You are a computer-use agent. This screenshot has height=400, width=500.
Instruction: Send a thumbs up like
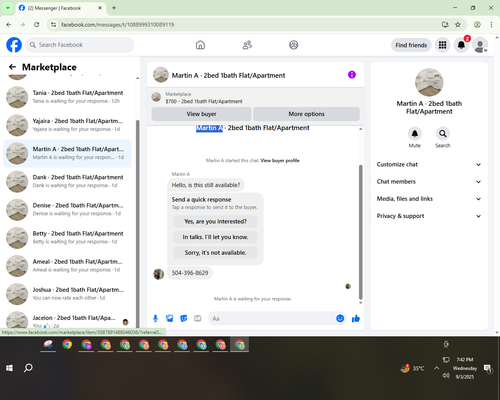(x=356, y=319)
